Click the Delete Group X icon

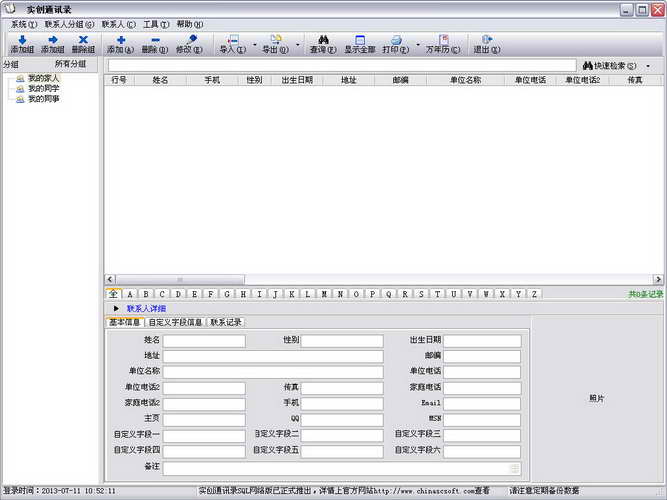tap(83, 40)
